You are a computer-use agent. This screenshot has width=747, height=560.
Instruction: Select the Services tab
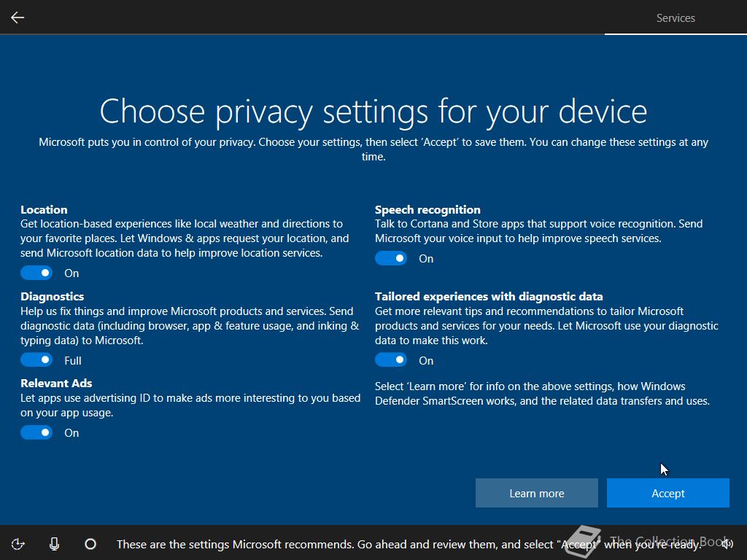676,18
